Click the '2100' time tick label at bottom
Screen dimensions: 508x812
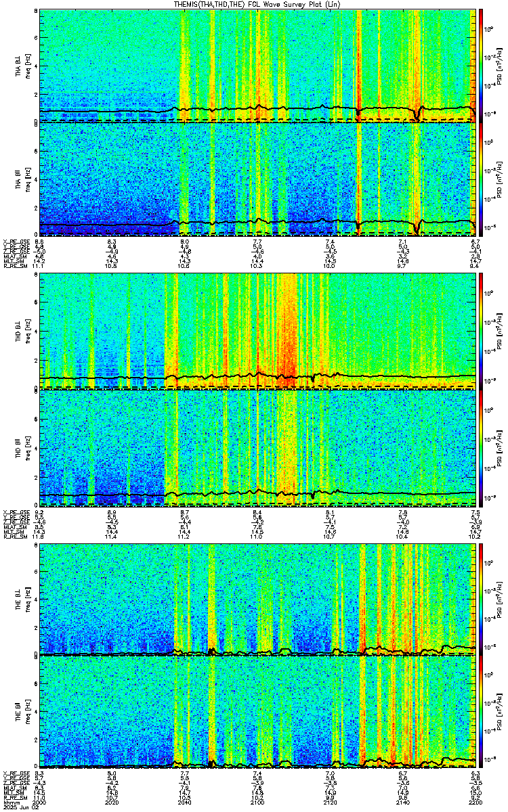click(x=258, y=802)
